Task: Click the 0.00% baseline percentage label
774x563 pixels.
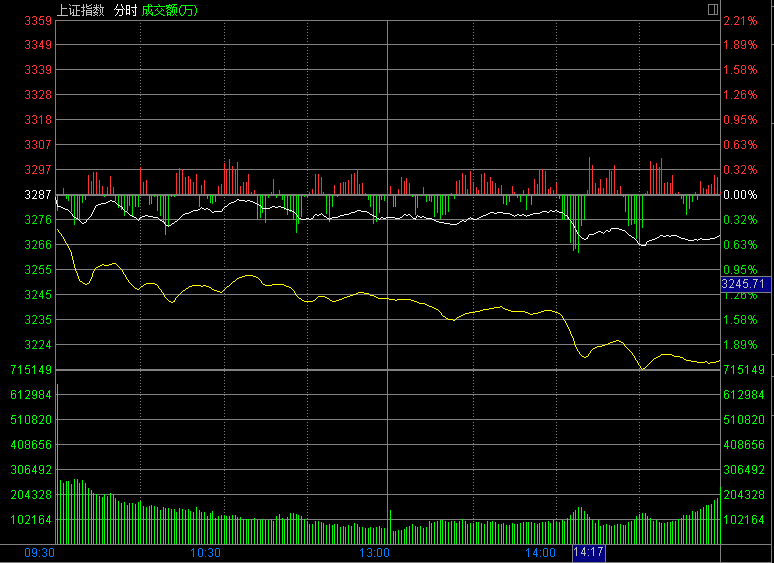Action: pos(740,194)
